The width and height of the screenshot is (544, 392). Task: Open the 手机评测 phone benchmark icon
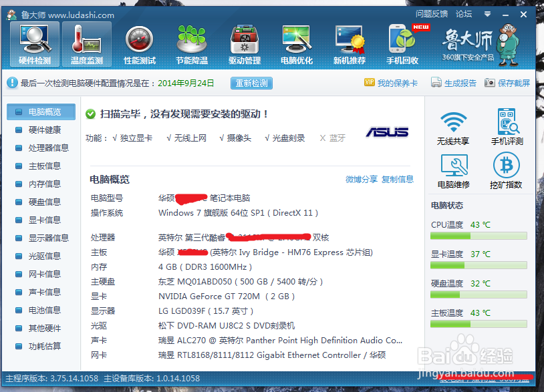(x=507, y=127)
